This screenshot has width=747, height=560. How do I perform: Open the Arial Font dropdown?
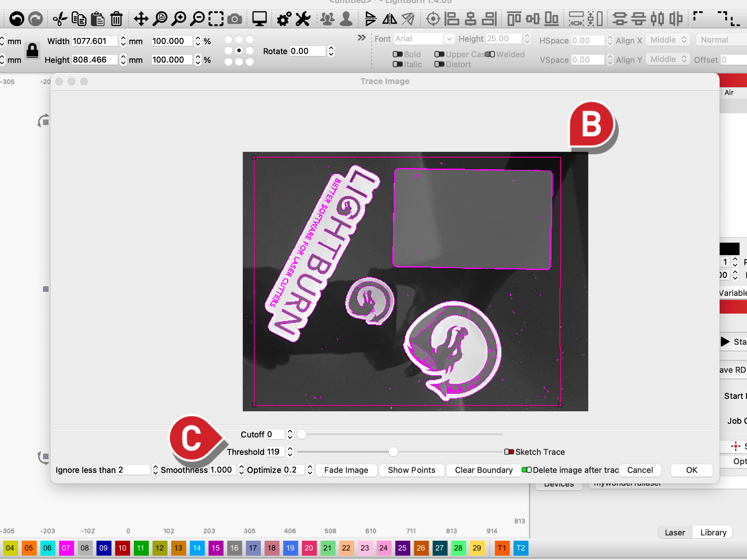point(424,39)
